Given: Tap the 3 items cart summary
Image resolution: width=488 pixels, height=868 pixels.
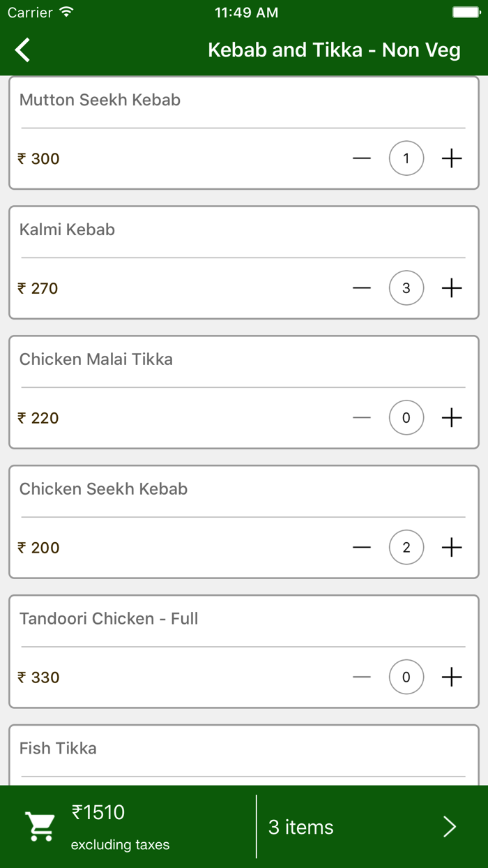Looking at the screenshot, I should click(x=301, y=827).
